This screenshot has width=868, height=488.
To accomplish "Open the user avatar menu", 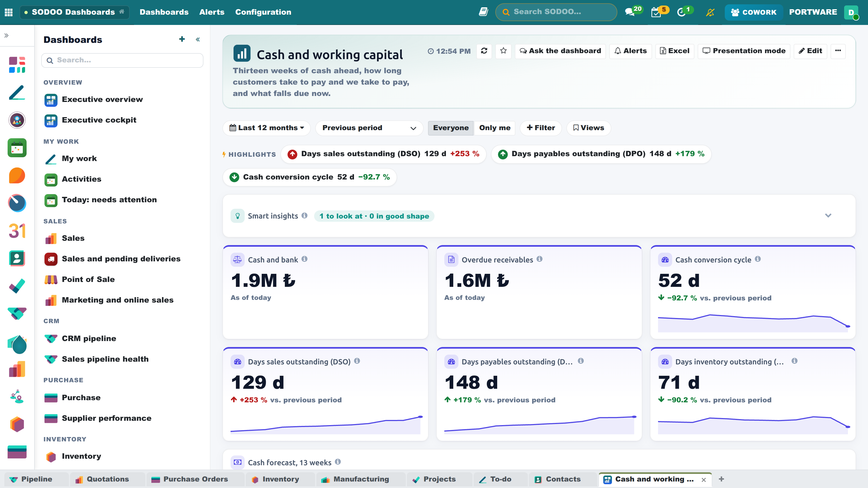I will pyautogui.click(x=851, y=12).
